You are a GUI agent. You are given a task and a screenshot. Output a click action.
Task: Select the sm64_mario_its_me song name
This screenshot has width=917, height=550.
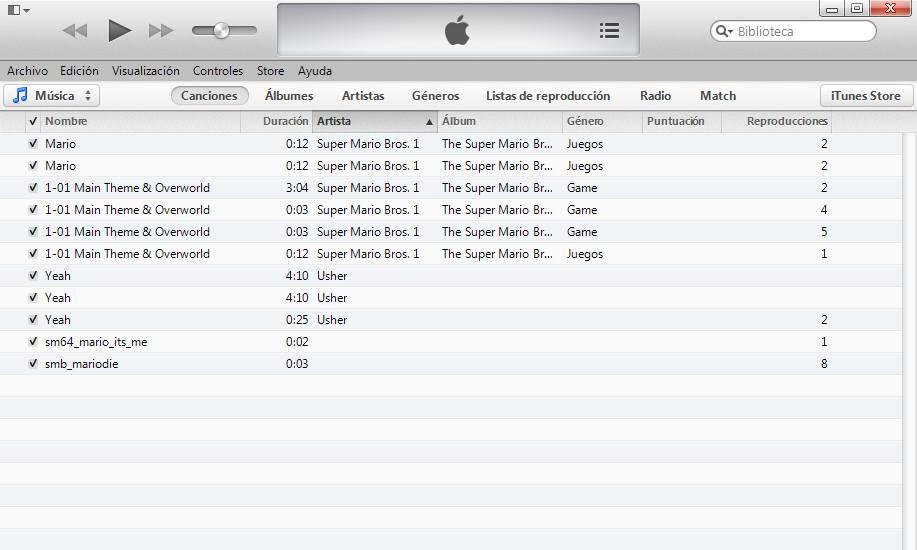point(96,342)
